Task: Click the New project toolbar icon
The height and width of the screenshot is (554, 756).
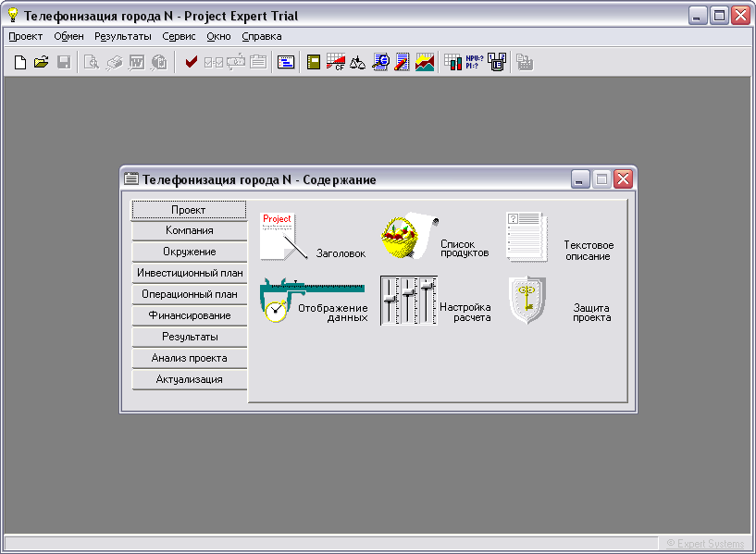Action: click(x=20, y=62)
